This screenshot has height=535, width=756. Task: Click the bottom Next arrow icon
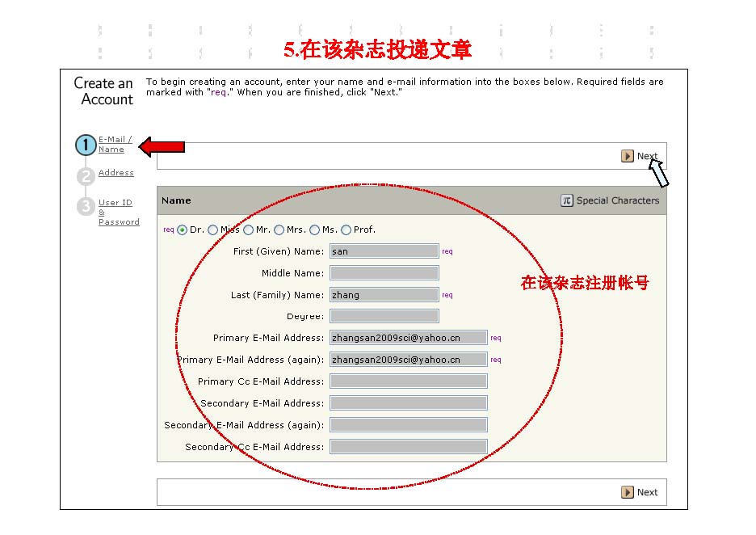(x=628, y=492)
